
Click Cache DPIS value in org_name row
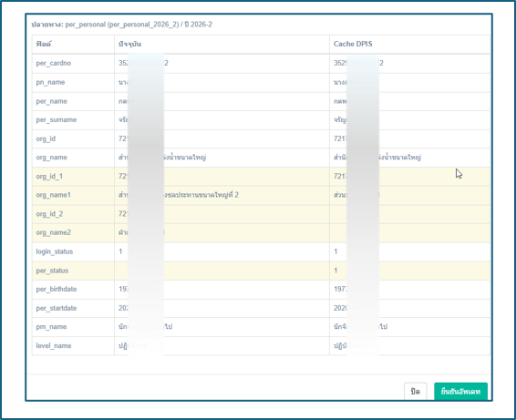[x=377, y=158]
